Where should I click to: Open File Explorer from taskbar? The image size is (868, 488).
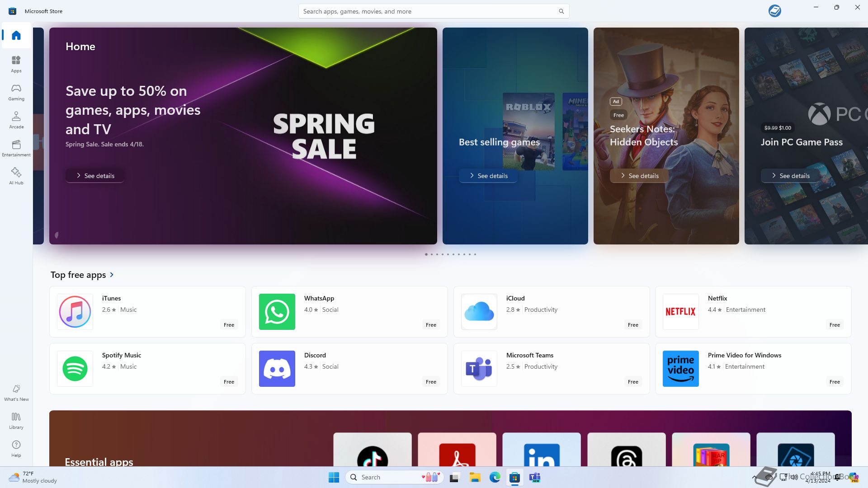tap(475, 477)
